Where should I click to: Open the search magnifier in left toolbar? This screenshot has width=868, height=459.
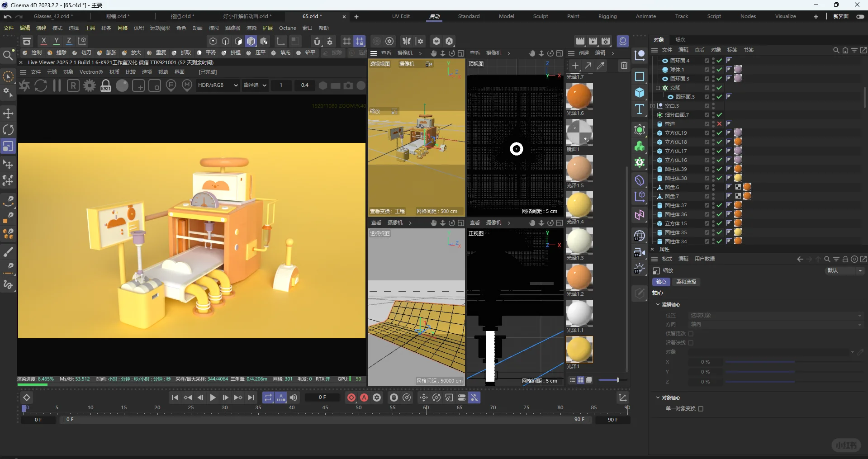8,56
